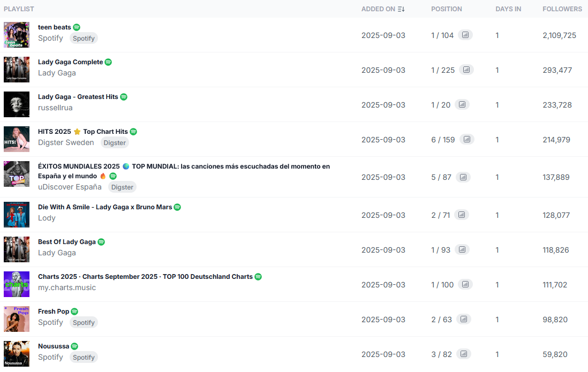Screen dimensions: 588x372
Task: Click owner name russellrua
Action: pyautogui.click(x=55, y=108)
